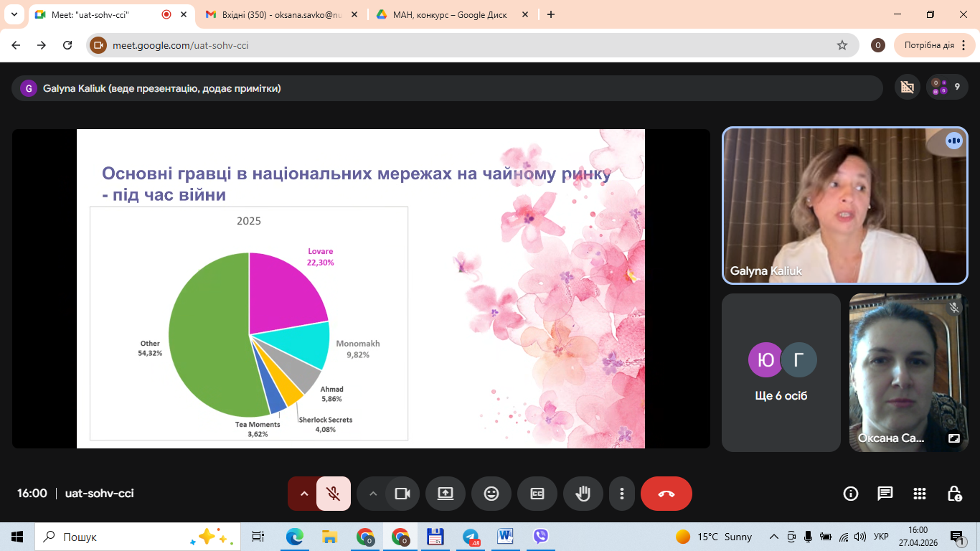The height and width of the screenshot is (551, 980).
Task: Close the Google Диск tab
Action: [524, 14]
